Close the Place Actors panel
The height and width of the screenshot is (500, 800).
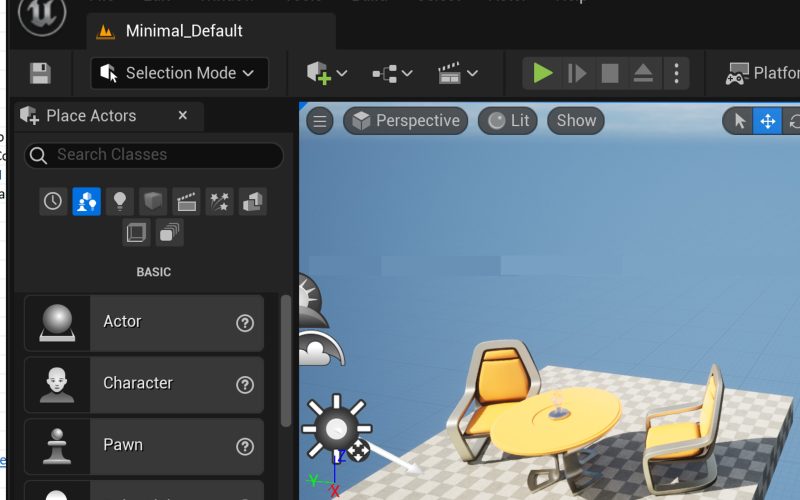[x=183, y=116]
